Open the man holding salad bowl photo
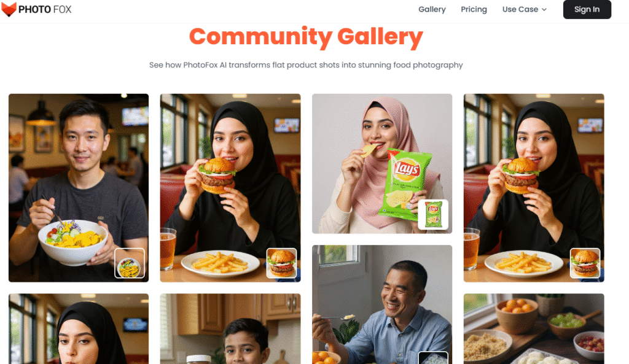 pos(79,188)
